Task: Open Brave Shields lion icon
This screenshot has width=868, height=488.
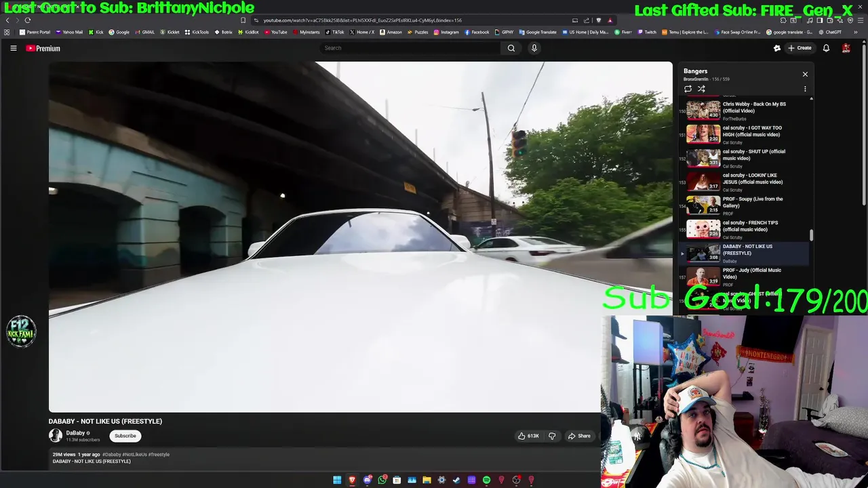Action: pos(598,20)
